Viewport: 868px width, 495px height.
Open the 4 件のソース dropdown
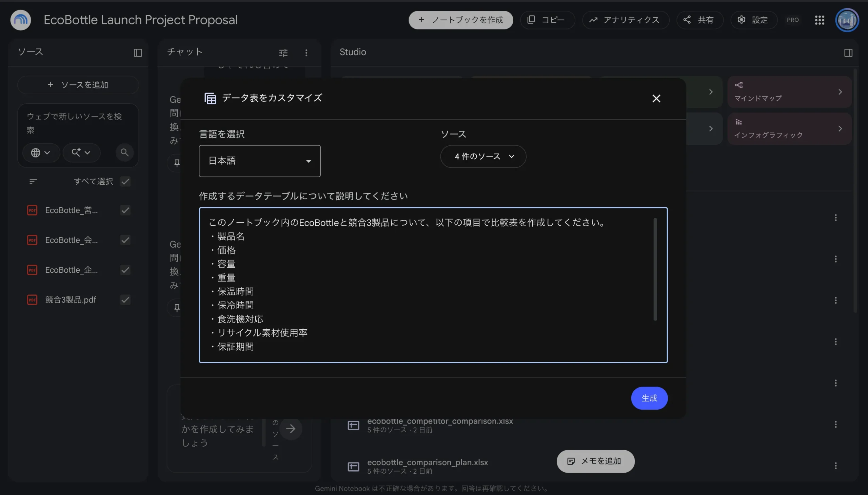tap(483, 157)
